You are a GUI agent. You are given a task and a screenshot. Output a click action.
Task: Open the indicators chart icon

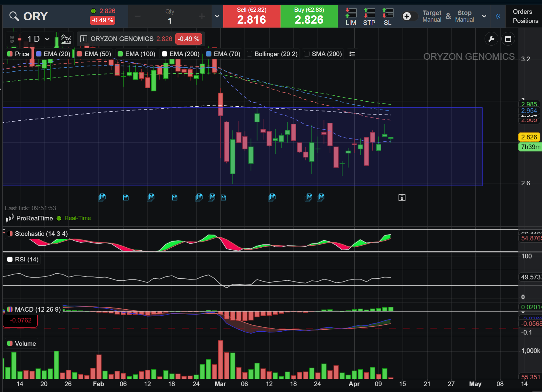tap(66, 39)
